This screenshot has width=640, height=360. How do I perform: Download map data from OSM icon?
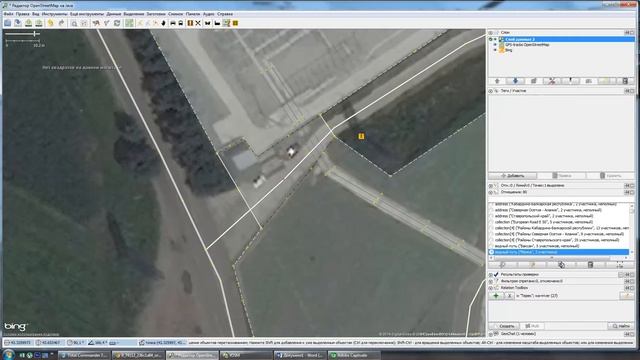(29, 23)
